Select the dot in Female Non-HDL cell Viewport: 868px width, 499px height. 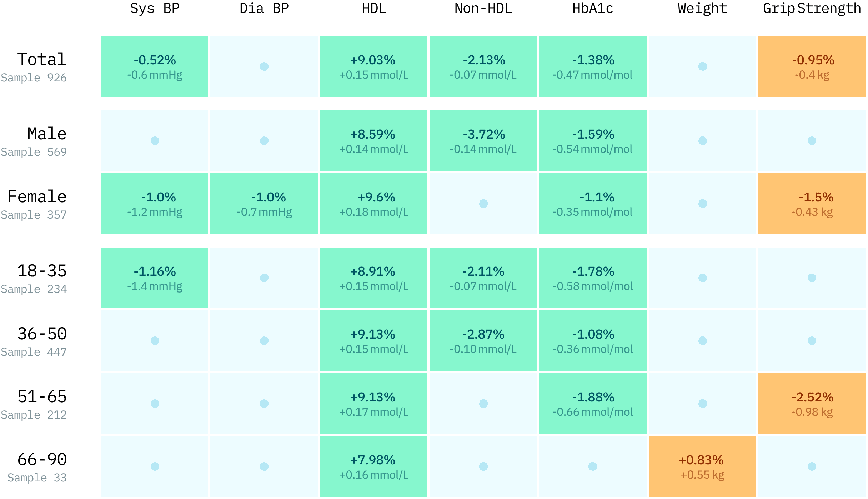(483, 204)
